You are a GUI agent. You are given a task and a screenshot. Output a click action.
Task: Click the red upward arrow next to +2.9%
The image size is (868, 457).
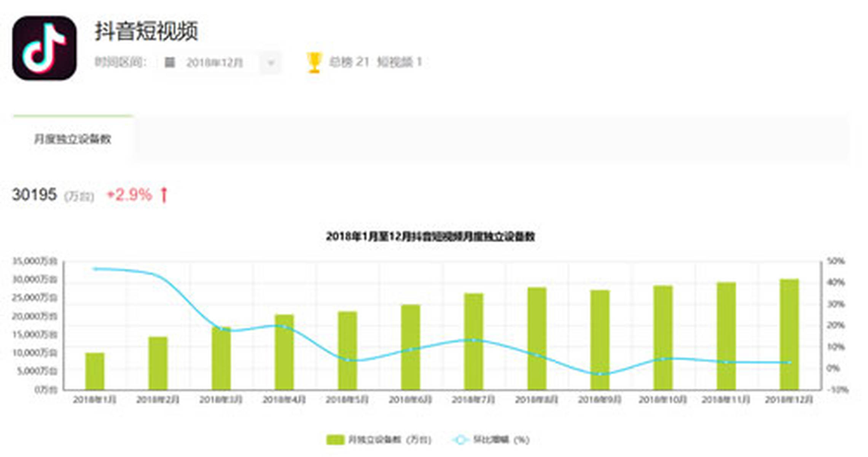(164, 195)
